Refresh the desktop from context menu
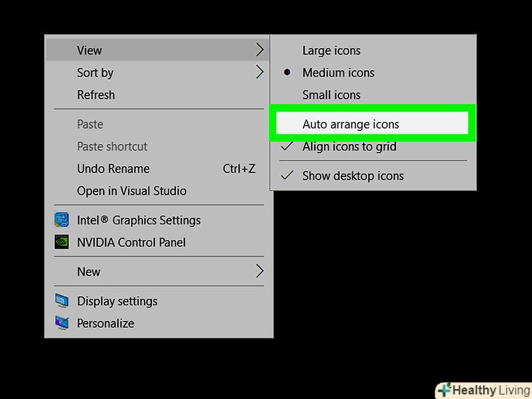 [x=96, y=94]
